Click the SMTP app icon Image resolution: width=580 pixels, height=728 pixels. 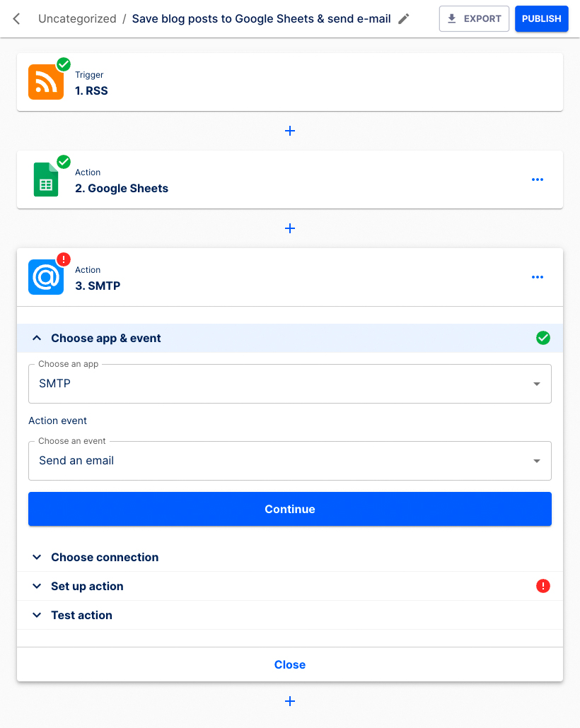(45, 277)
